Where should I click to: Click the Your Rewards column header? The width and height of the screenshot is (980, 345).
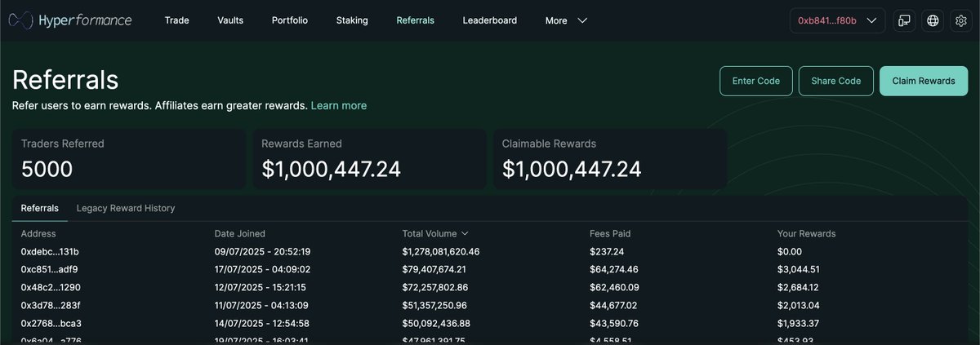click(x=806, y=233)
